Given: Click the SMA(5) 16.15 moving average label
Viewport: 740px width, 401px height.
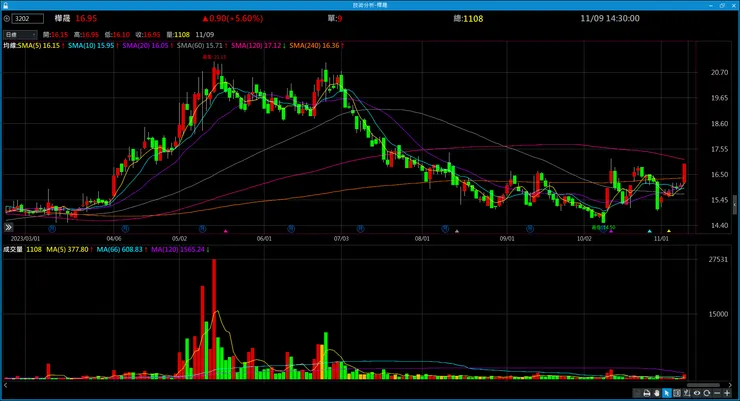Looking at the screenshot, I should coord(39,46).
